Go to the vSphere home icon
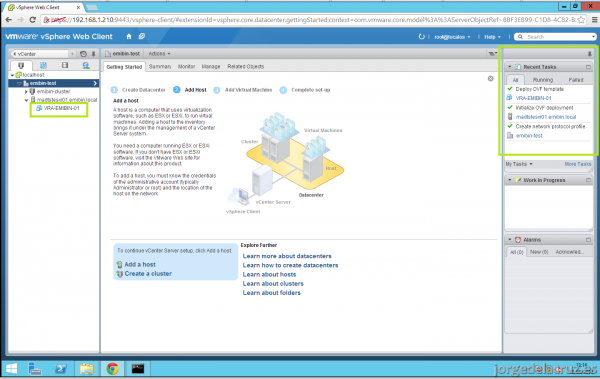The image size is (600, 379). (x=129, y=36)
